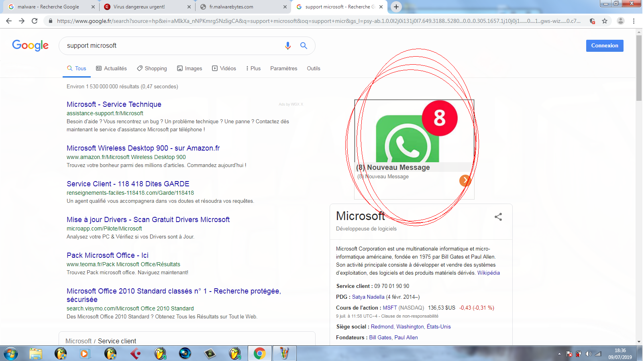Click the 'Ads by WGX' label
Screen dimensions: 644x361
pyautogui.click(x=291, y=104)
